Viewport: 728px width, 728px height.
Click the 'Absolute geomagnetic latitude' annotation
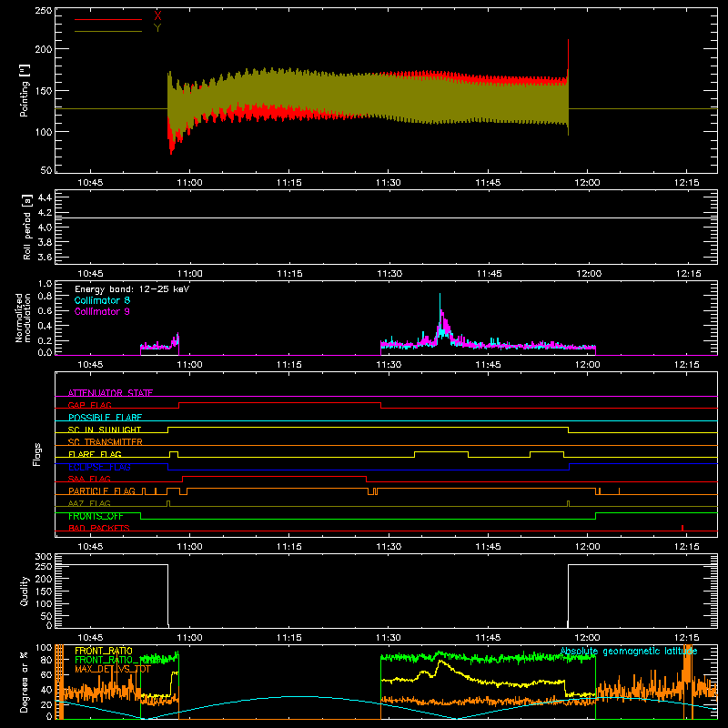629,652
